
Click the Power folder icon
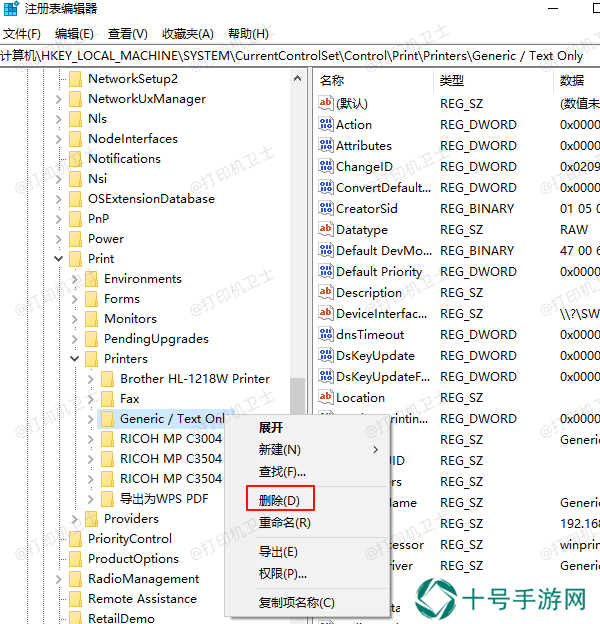point(75,239)
